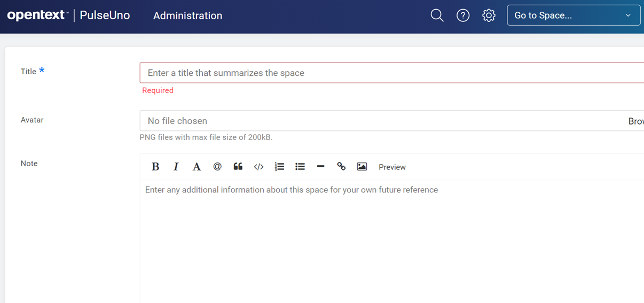This screenshot has height=303, width=644.
Task: Insert a mention with the @ icon
Action: [217, 167]
